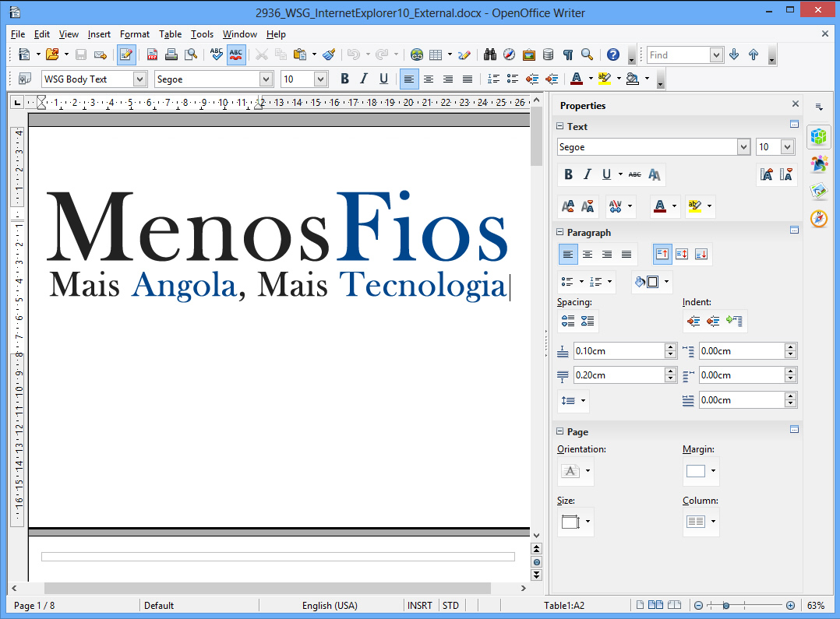Click the Print icon in the toolbar

pos(171,55)
